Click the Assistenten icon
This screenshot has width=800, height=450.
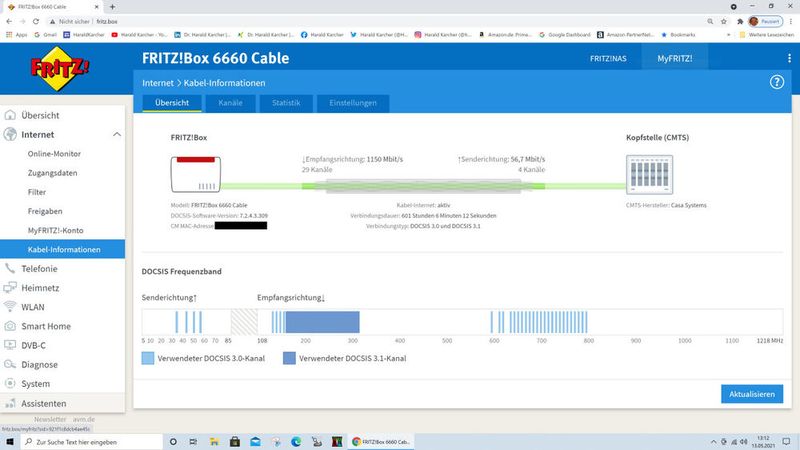(10, 403)
